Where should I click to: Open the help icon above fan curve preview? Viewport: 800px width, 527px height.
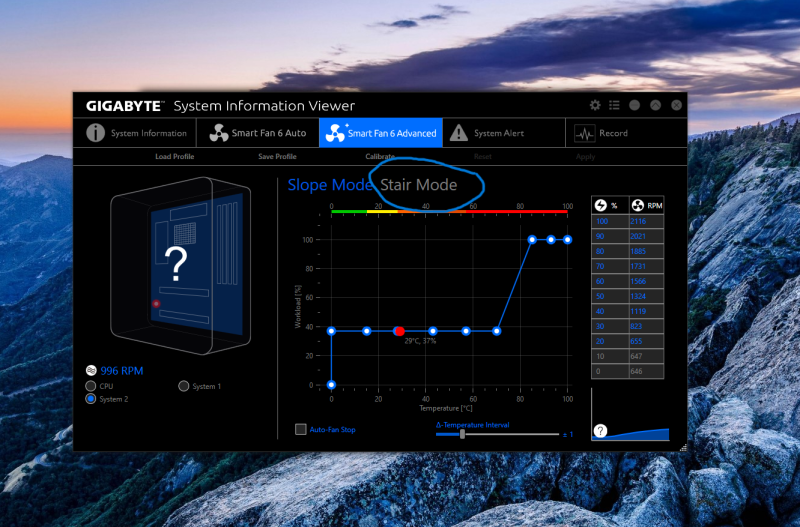click(x=601, y=431)
